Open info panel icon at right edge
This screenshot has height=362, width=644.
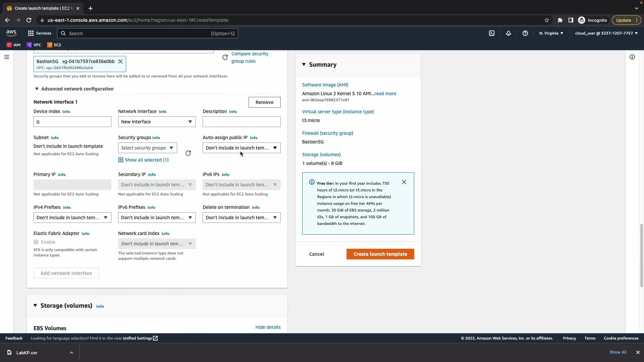(x=632, y=57)
